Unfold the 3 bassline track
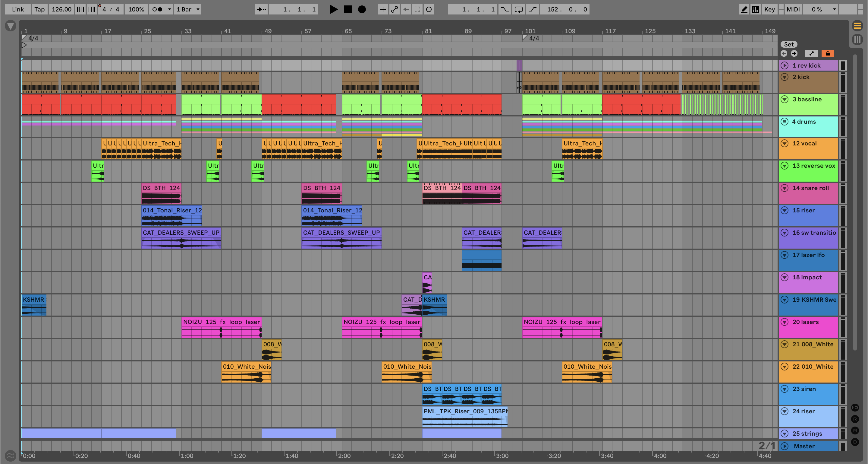This screenshot has height=464, width=868. point(785,100)
